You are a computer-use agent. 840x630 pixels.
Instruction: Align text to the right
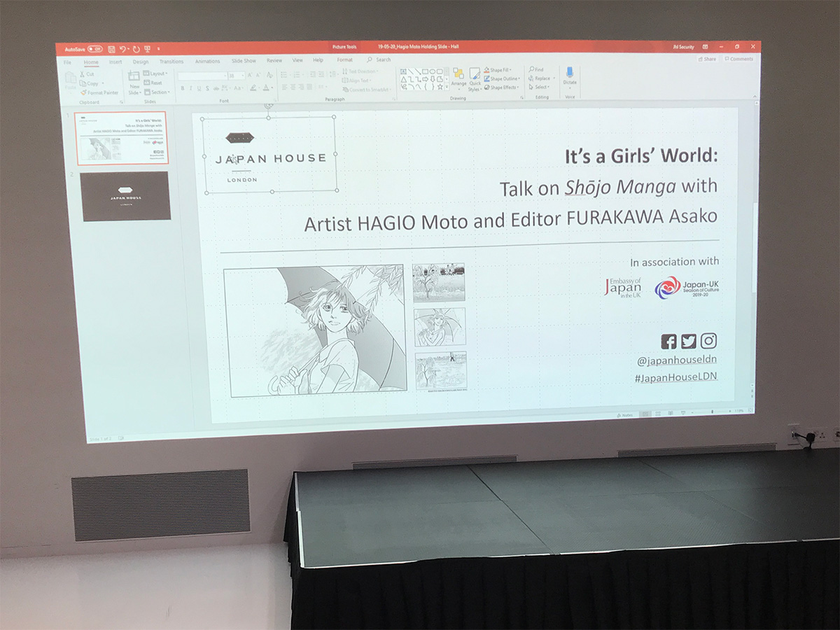click(303, 87)
